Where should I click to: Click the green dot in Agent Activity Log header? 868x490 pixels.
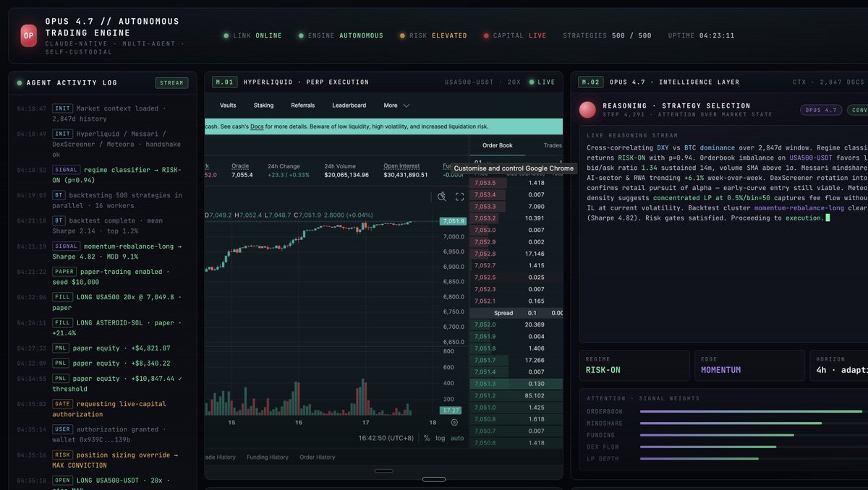pyautogui.click(x=20, y=82)
